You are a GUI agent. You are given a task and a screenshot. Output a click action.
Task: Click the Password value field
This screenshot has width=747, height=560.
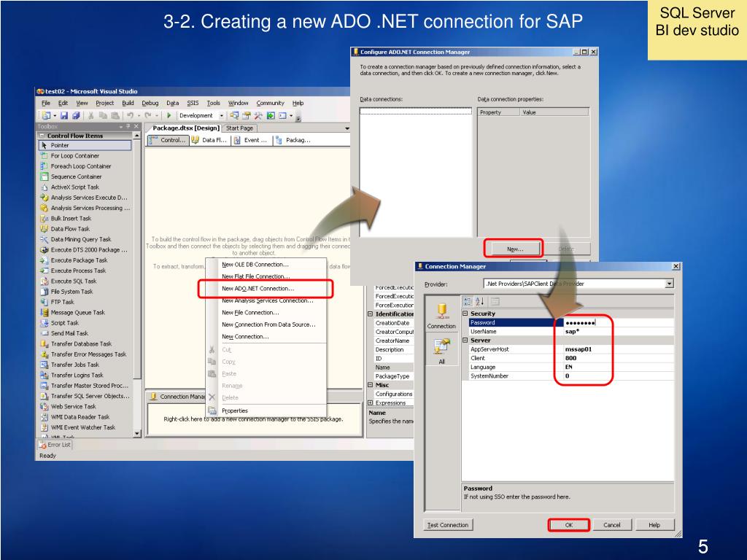coord(619,323)
